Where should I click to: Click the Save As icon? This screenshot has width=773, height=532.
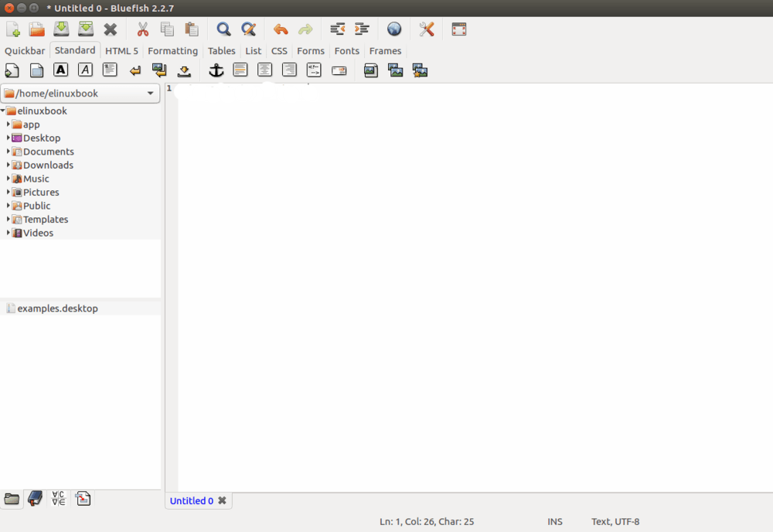click(x=86, y=29)
